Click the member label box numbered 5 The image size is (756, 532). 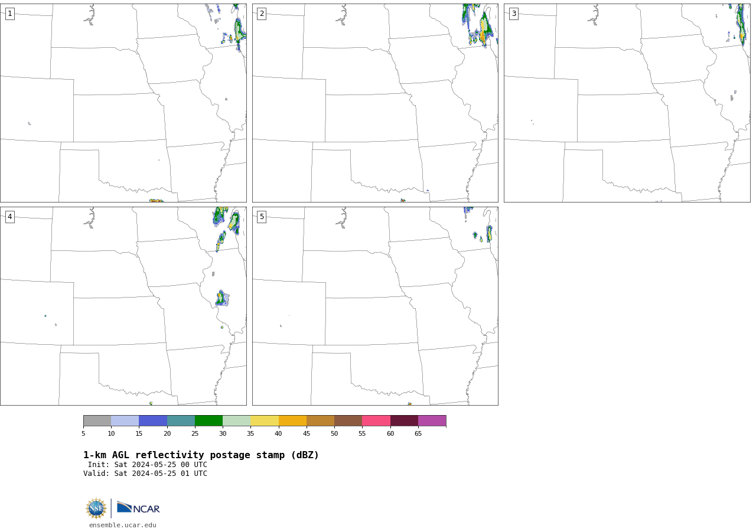262,217
